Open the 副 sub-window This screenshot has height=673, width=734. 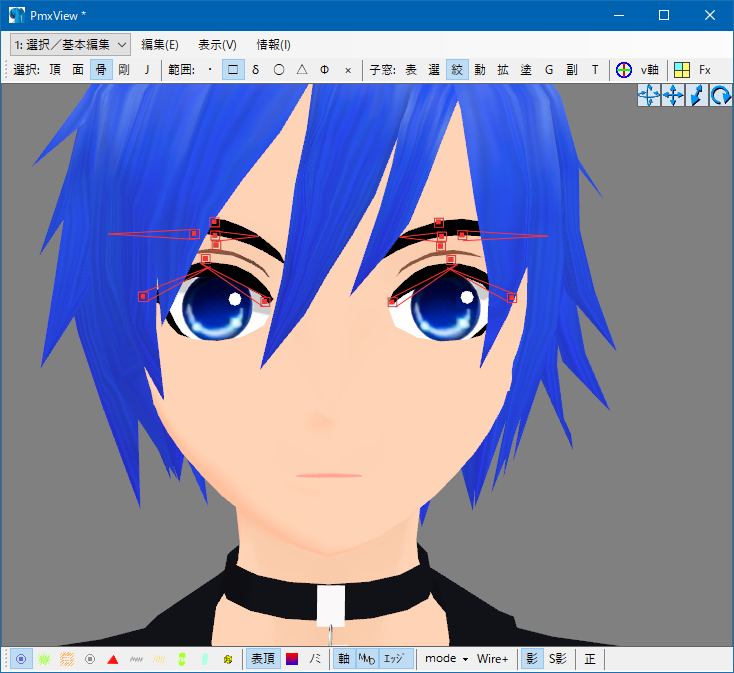(x=572, y=70)
